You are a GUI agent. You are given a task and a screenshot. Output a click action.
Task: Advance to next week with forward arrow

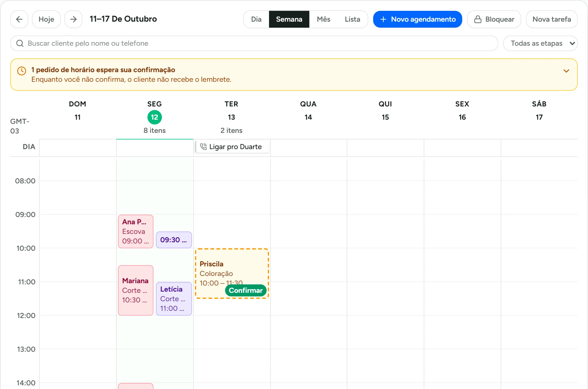(73, 19)
